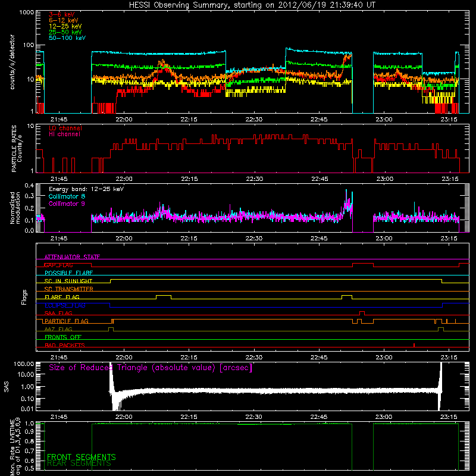The height and width of the screenshot is (476, 476).
Task: Click the ECLIPSE_FLAG label
Action: [65, 305]
